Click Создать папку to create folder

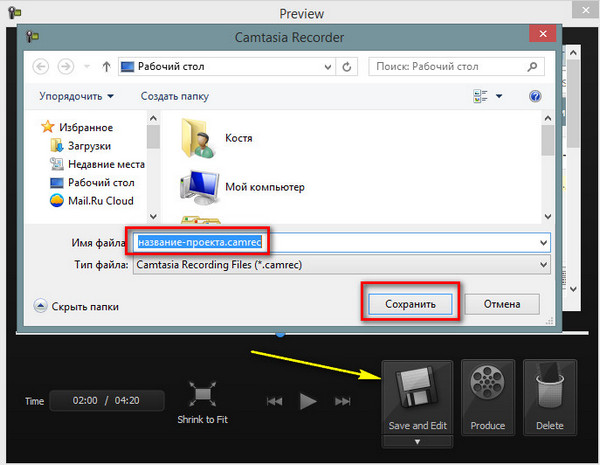click(175, 97)
